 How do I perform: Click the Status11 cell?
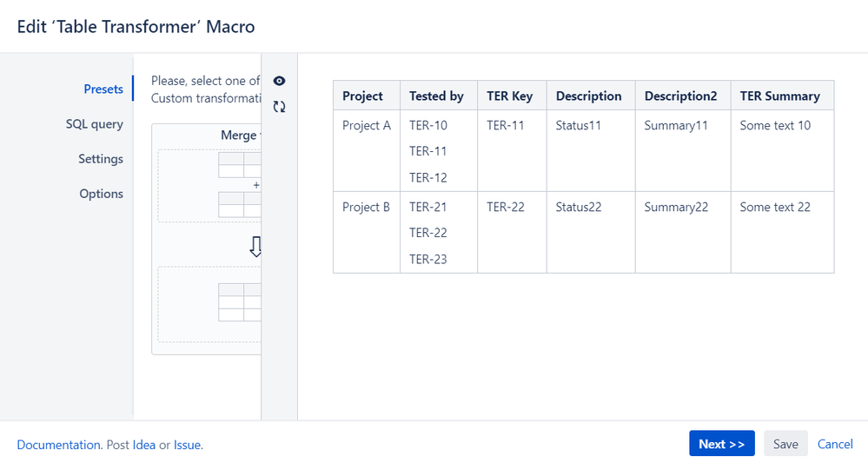(x=579, y=126)
